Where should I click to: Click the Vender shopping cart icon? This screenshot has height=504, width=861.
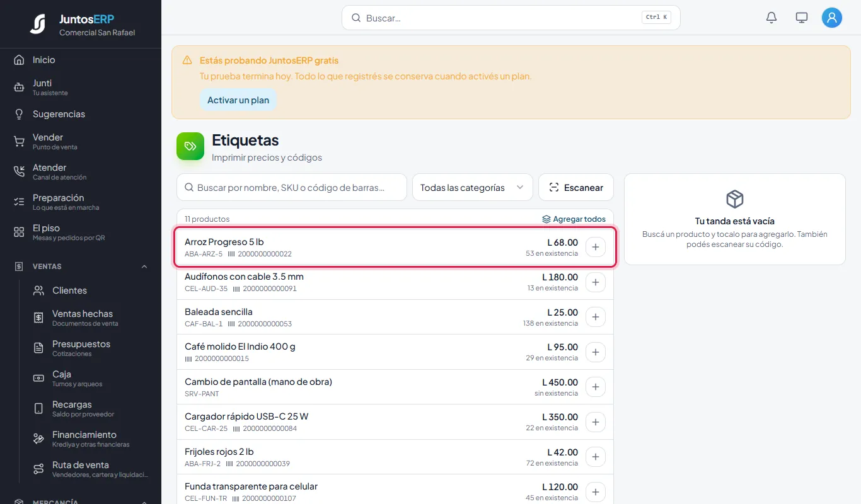coord(19,142)
